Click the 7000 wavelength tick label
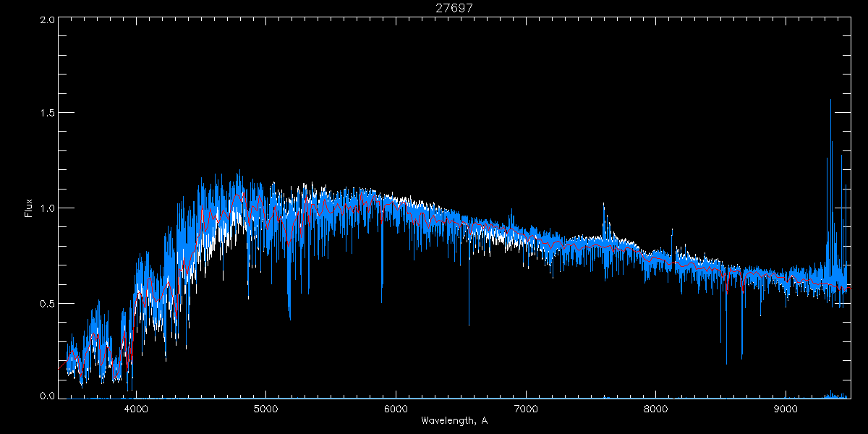 coord(526,409)
